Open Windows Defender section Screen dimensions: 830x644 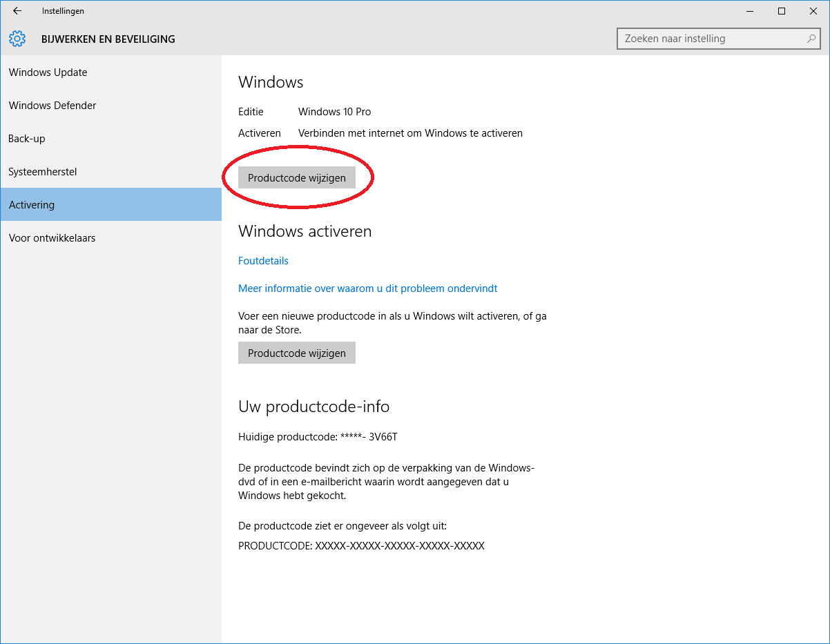click(110, 106)
